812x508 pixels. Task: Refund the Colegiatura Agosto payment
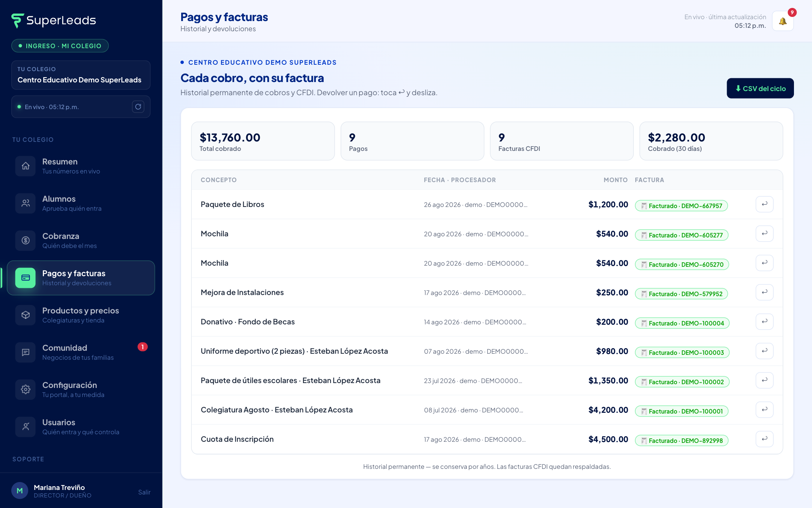[764, 410]
